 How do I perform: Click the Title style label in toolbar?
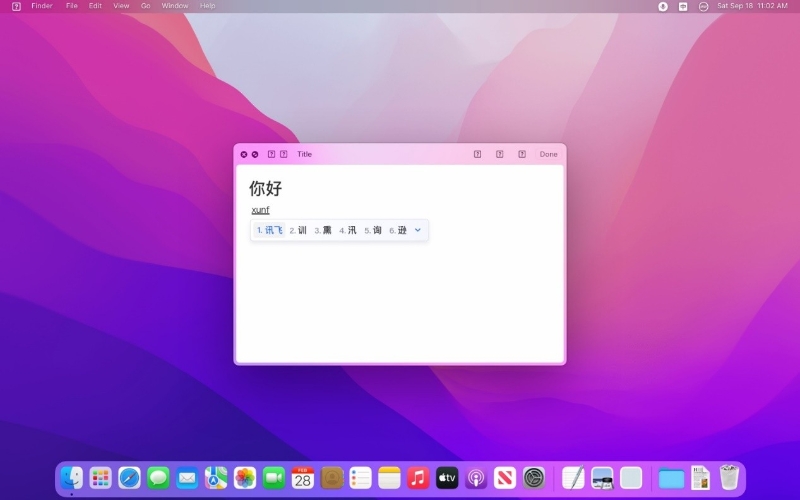[x=304, y=154]
